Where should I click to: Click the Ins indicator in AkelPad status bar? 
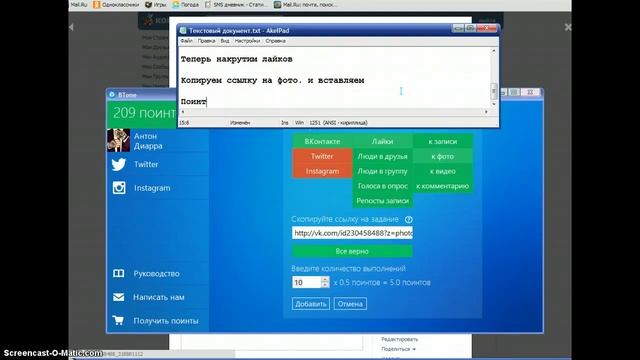pyautogui.click(x=284, y=122)
